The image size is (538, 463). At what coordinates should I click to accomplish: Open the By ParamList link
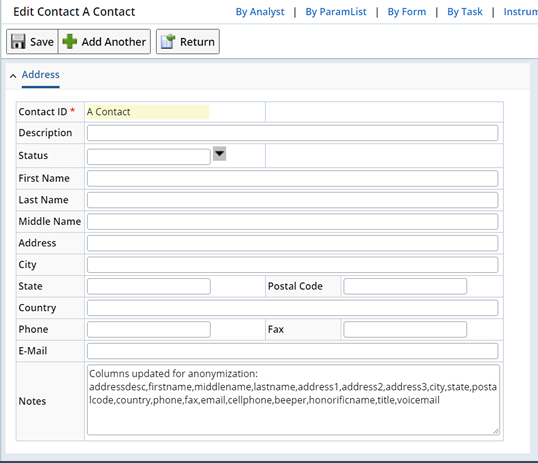(x=336, y=12)
